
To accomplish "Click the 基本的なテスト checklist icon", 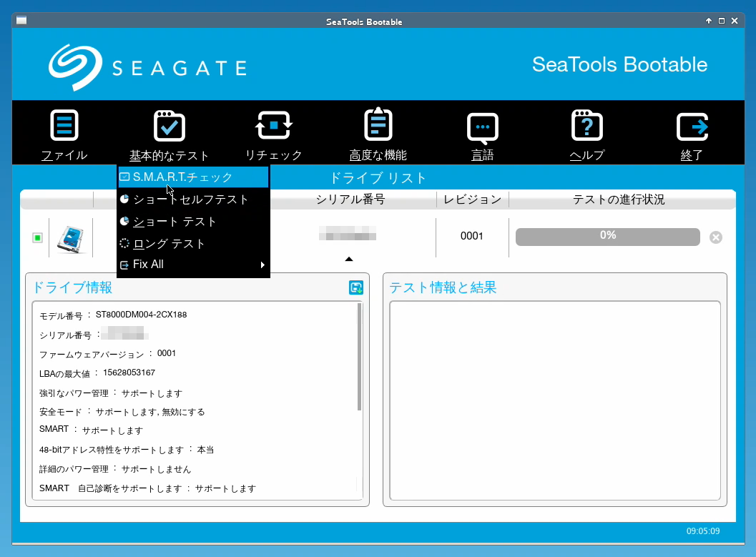I will tap(170, 126).
